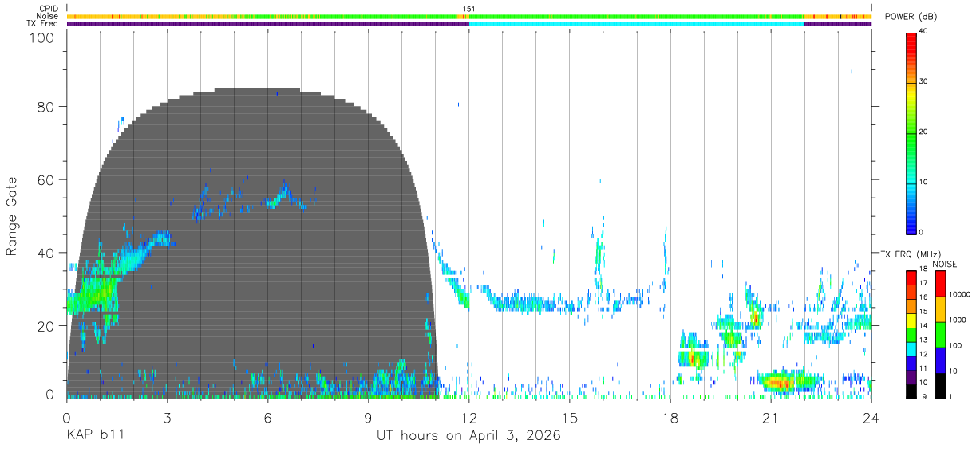Screen dimensions: 980x452
Task: Click the POWER (dB) color bar
Action: (x=911, y=132)
